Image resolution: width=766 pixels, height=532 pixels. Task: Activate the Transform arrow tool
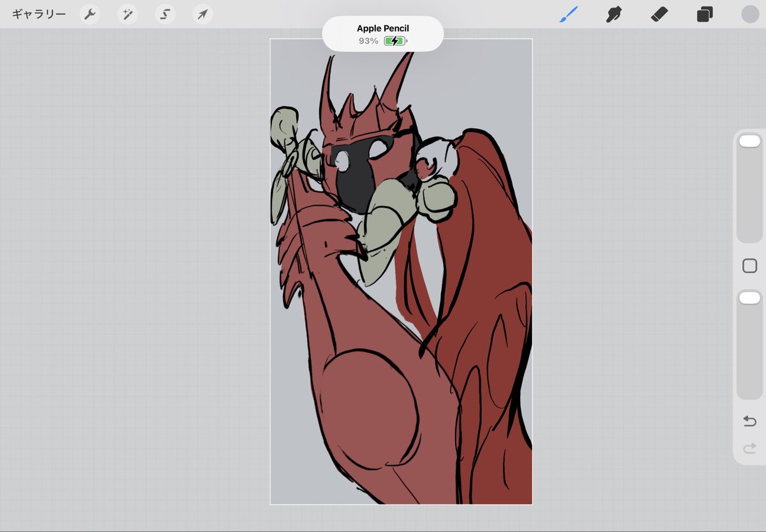(x=202, y=14)
